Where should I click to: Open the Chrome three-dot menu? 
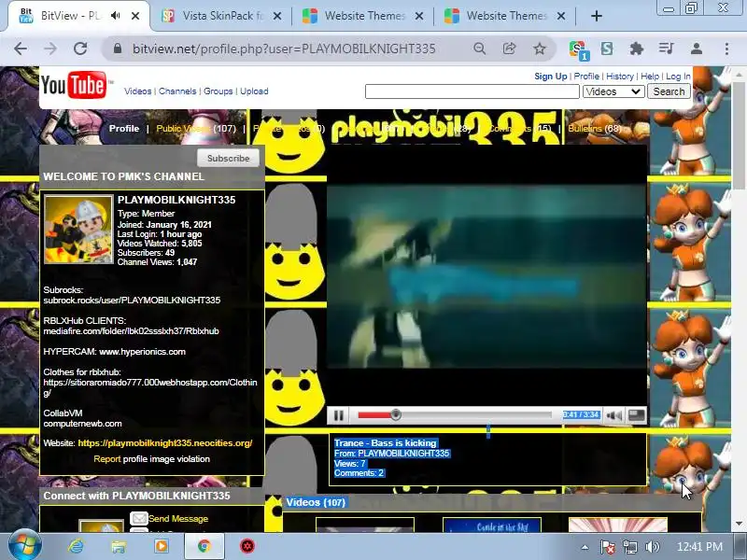[726, 49]
